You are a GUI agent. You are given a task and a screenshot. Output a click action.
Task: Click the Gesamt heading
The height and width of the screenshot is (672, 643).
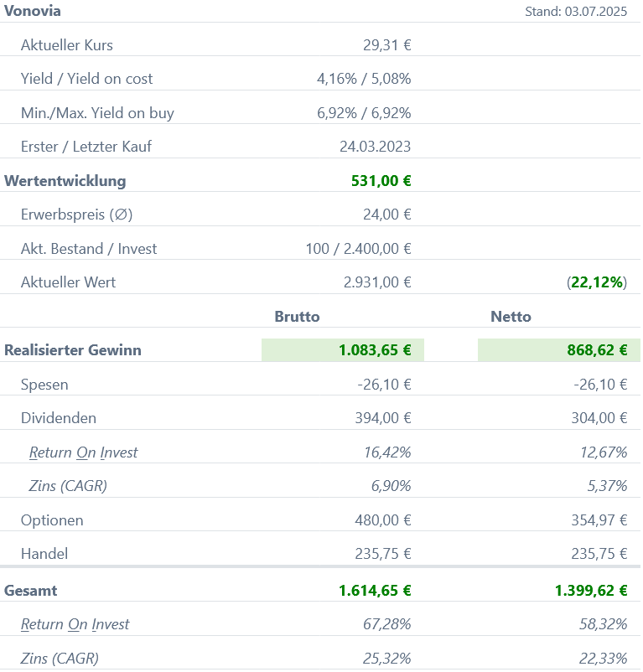click(31, 591)
